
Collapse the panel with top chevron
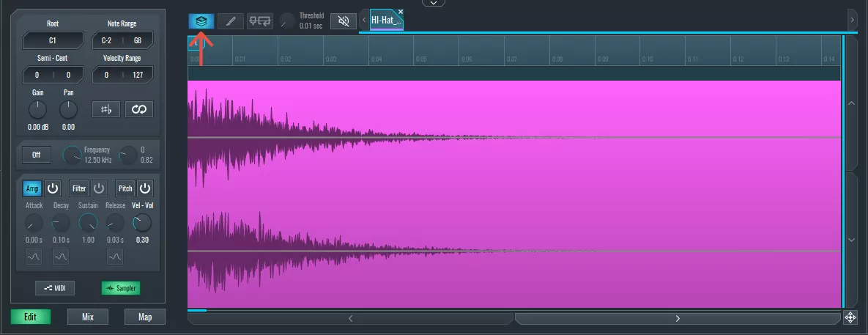click(434, 3)
